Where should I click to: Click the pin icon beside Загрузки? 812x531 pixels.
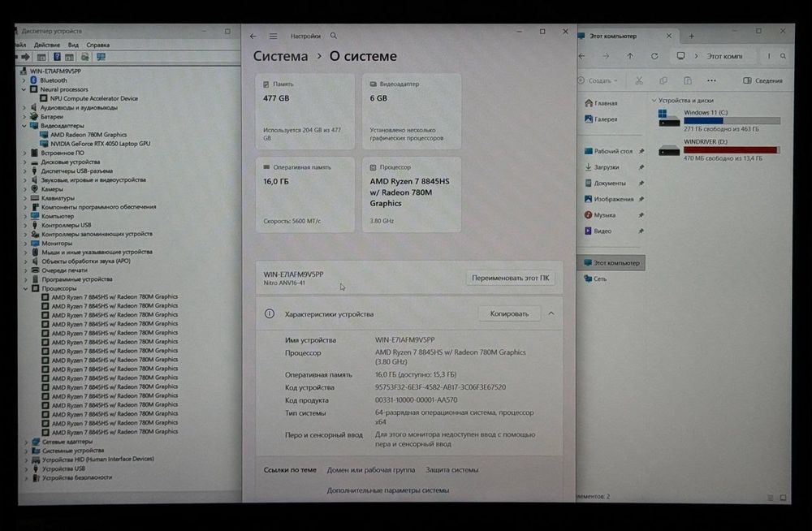click(641, 167)
